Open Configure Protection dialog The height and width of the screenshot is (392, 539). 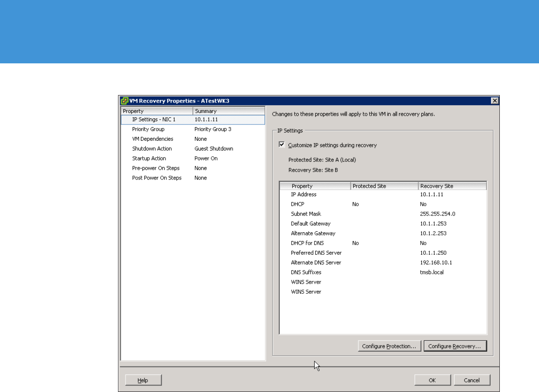point(389,346)
